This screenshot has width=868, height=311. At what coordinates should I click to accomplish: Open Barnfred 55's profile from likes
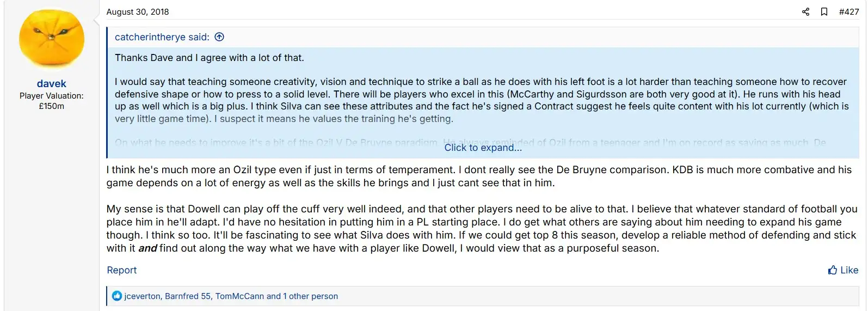coord(188,296)
